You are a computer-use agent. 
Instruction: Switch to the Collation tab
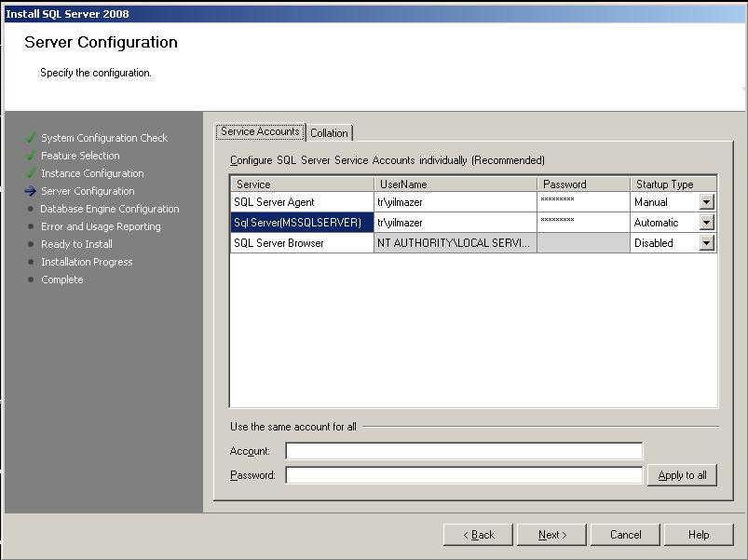click(x=329, y=133)
